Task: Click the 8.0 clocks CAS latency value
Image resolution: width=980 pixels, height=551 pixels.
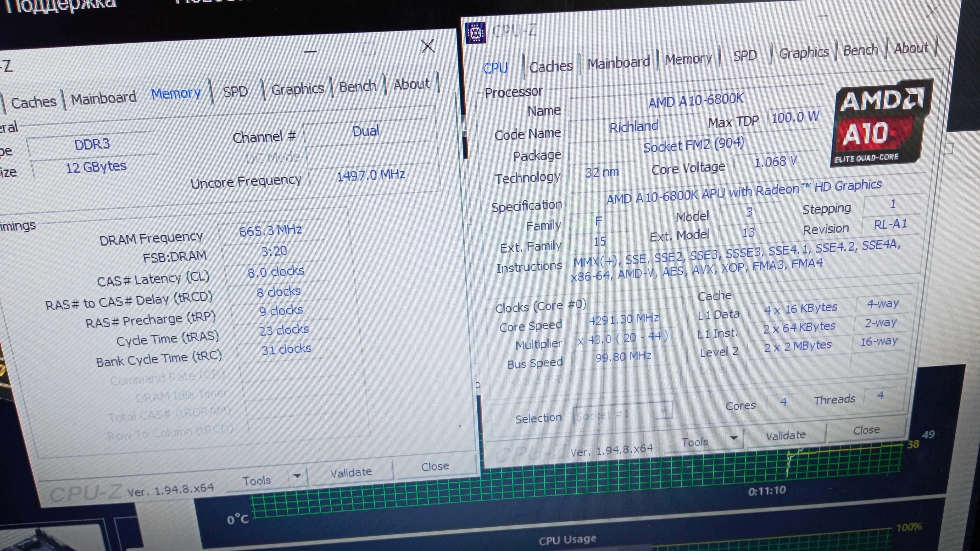Action: coord(276,272)
